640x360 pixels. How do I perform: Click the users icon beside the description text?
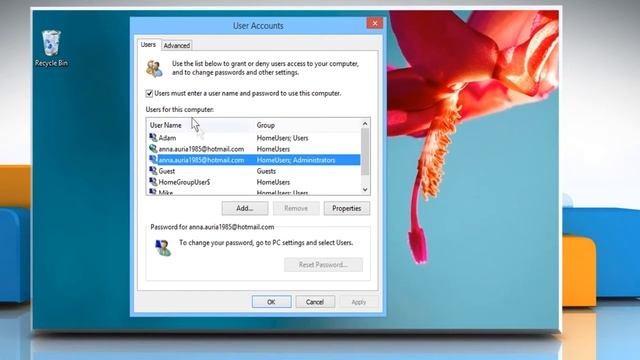click(x=154, y=68)
